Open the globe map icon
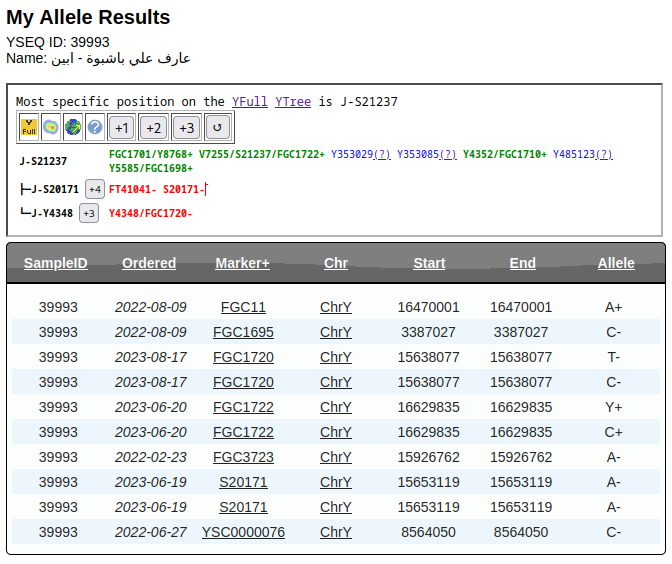 [73, 127]
